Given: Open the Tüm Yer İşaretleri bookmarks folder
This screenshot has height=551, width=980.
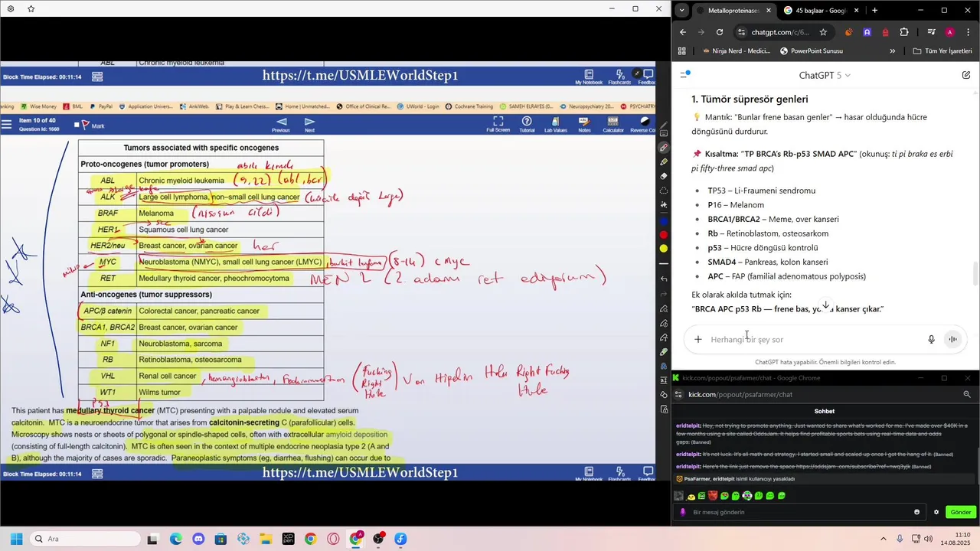Looking at the screenshot, I should click(x=942, y=51).
